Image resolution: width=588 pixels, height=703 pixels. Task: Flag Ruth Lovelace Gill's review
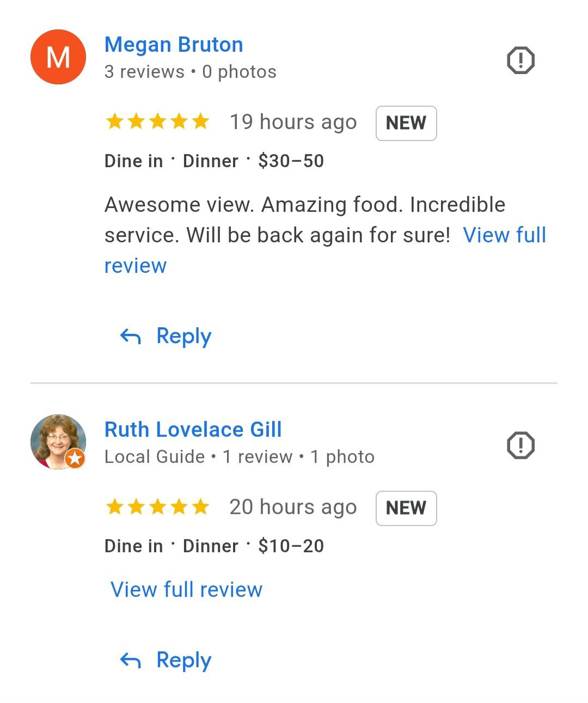coord(520,445)
